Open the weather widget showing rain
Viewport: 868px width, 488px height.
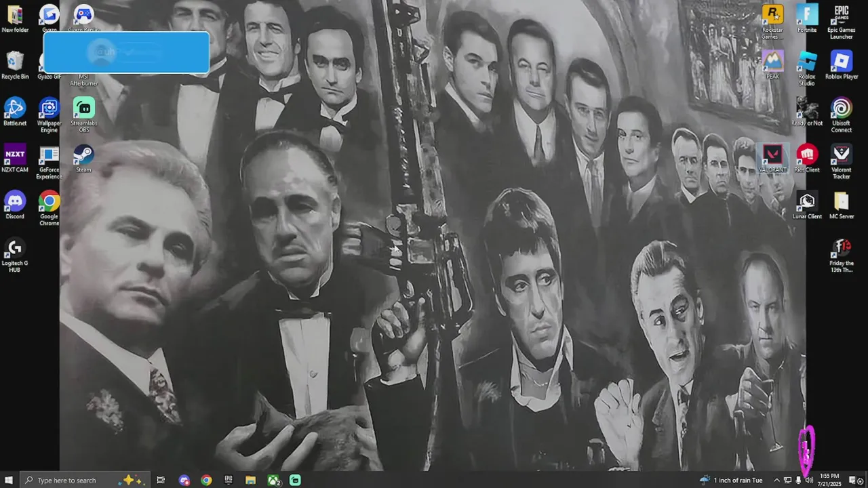coord(731,480)
